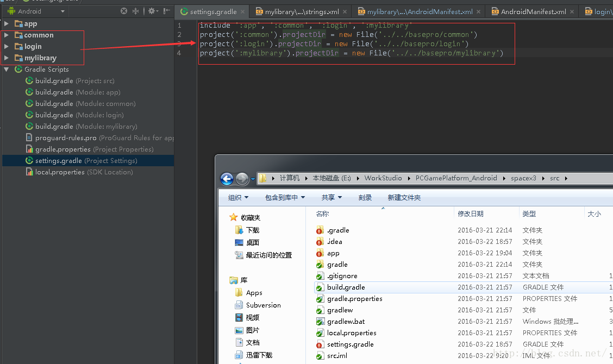Collapse the Gradle Scripts node
This screenshot has height=364, width=613.
click(7, 69)
